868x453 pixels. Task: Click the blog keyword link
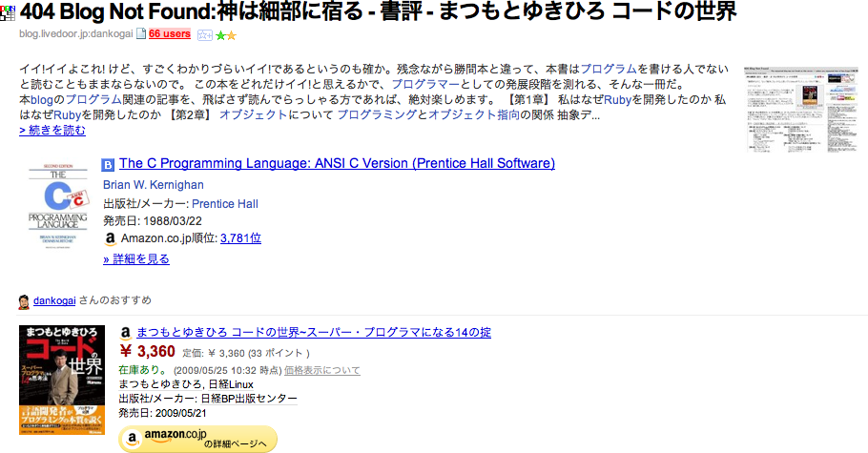point(42,100)
